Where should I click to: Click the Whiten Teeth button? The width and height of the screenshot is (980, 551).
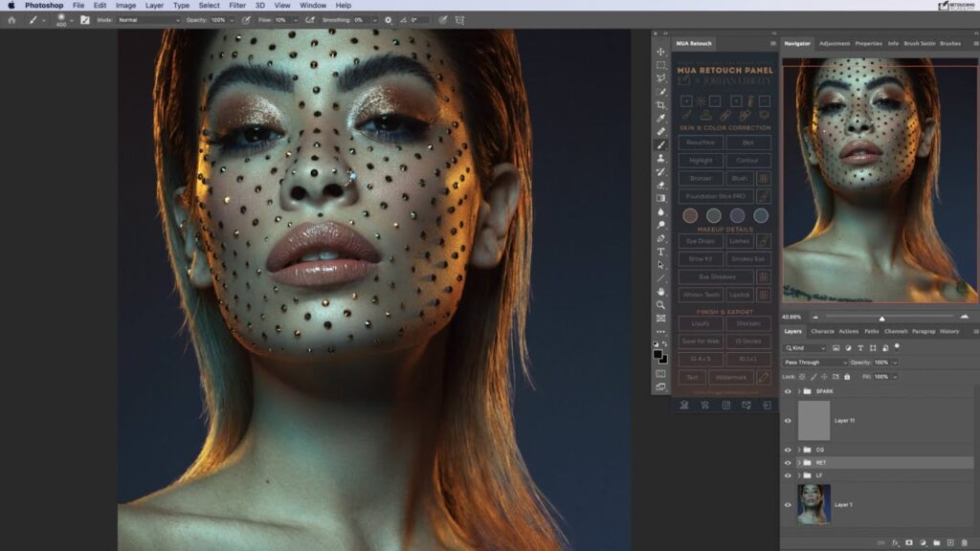[x=701, y=295]
